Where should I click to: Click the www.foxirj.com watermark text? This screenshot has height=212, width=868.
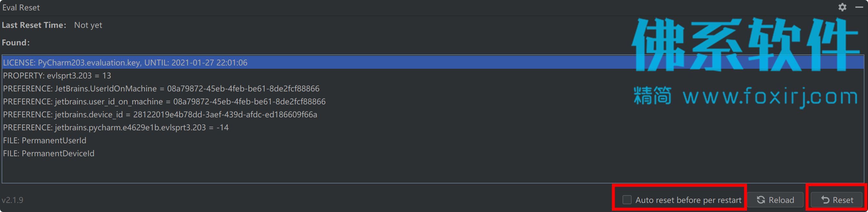770,97
